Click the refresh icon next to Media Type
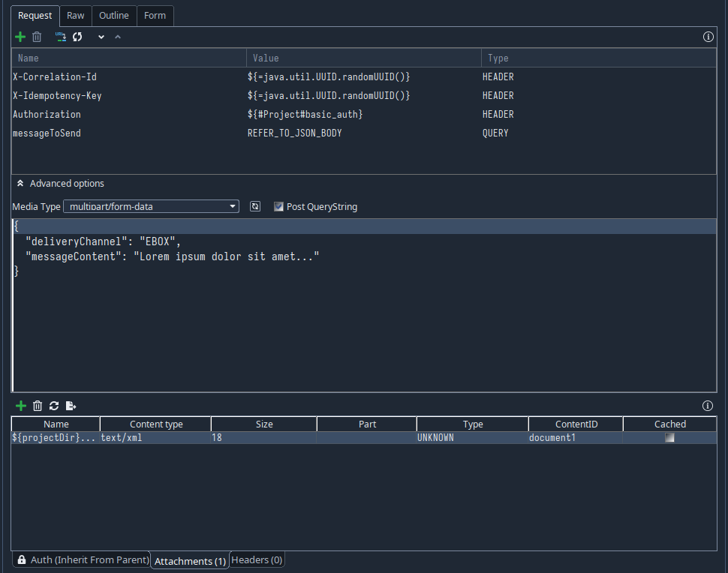The height and width of the screenshot is (573, 728). pos(255,206)
